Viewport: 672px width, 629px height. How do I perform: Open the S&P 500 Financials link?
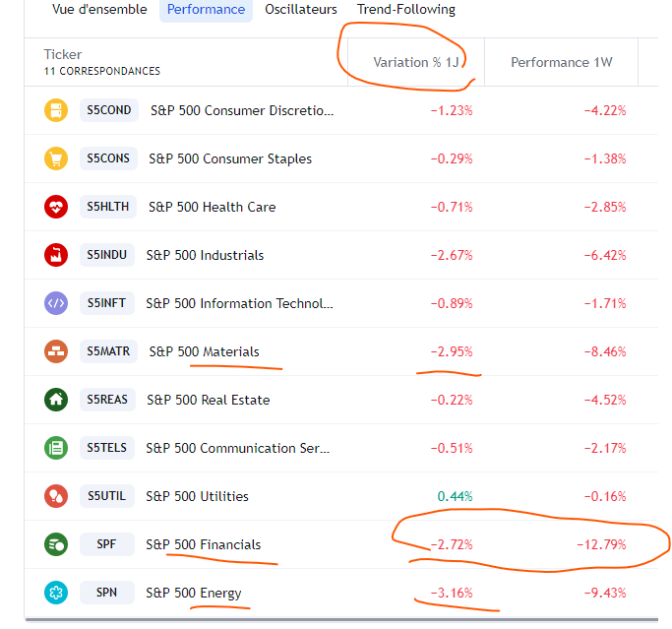204,544
